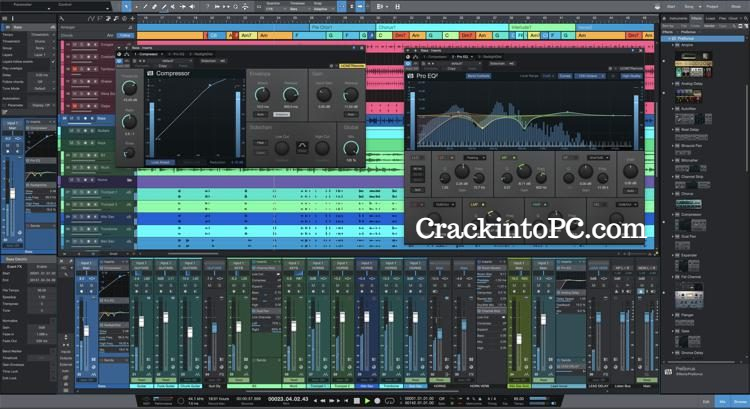
Task: Select the Mute tool in top toolbar
Action: [x=173, y=6]
